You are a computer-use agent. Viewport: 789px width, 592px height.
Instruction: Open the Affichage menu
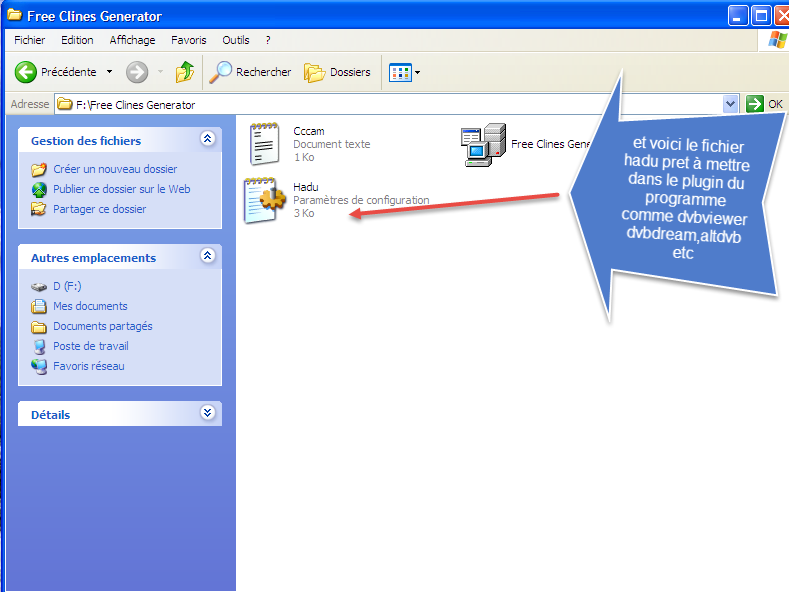tap(132, 40)
